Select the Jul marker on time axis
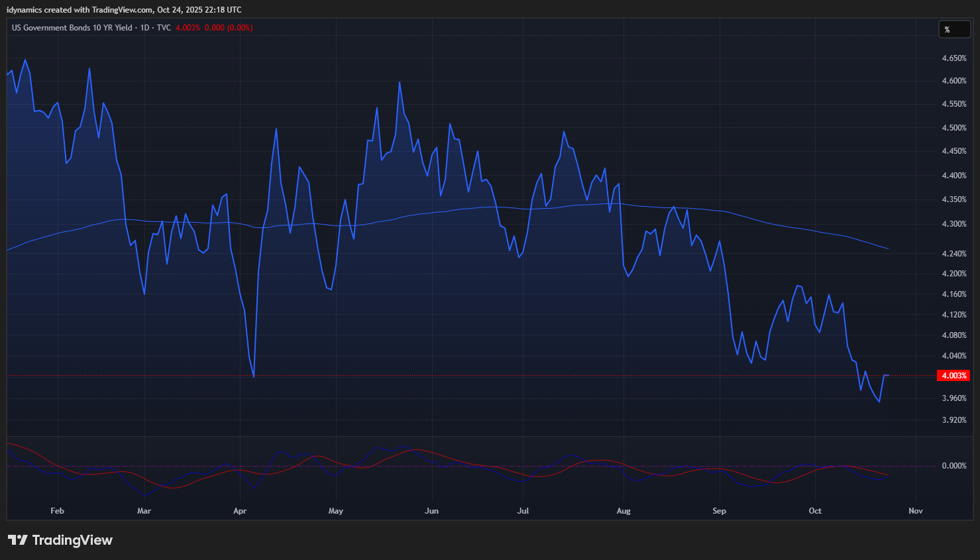This screenshot has width=980, height=560. pyautogui.click(x=523, y=511)
